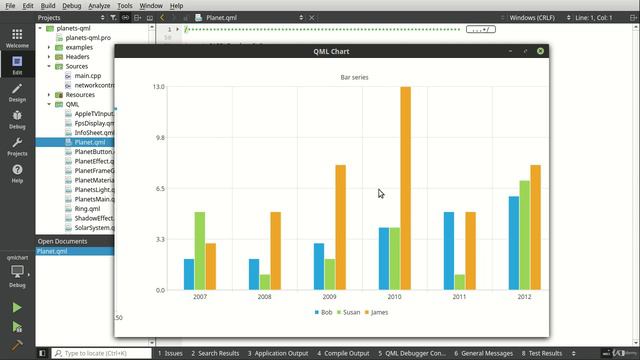
Task: Open the File menu
Action: tap(10, 6)
